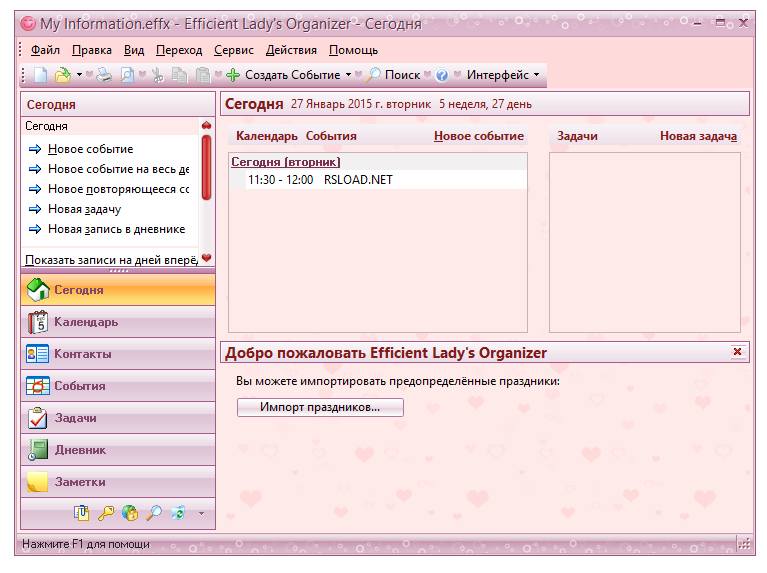Click the magnifier icon at pane bottom

tap(154, 513)
